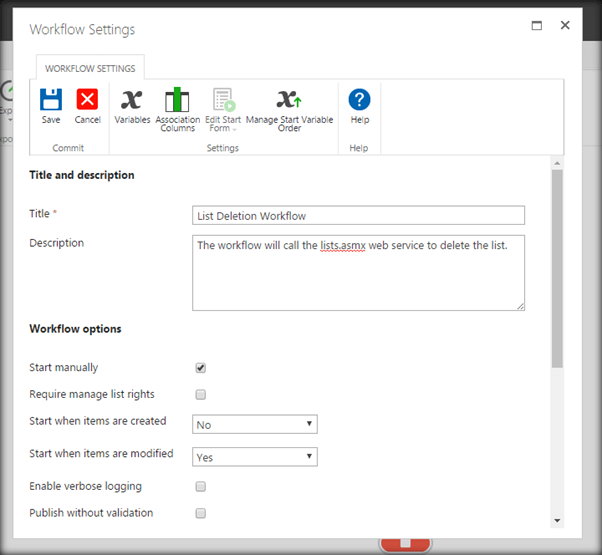Image resolution: width=602 pixels, height=555 pixels.
Task: Open the Edit Start Form dropdown arrow
Action: (236, 129)
